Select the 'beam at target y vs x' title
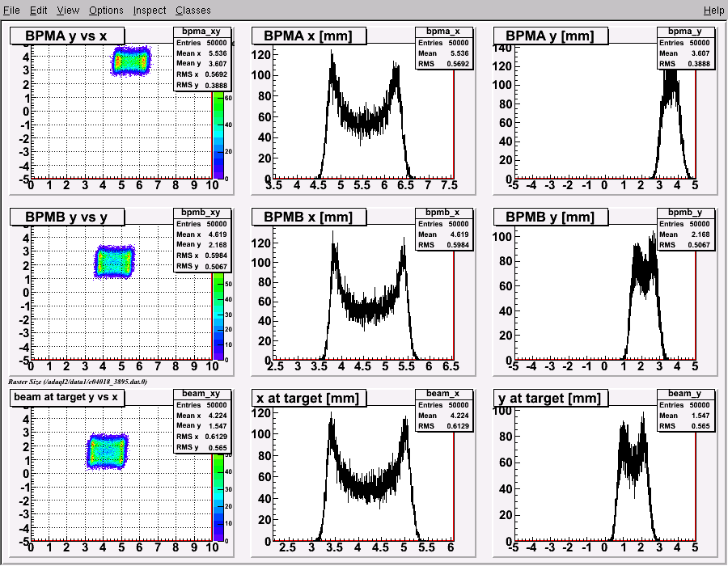Image resolution: width=728 pixels, height=566 pixels. coord(67,397)
